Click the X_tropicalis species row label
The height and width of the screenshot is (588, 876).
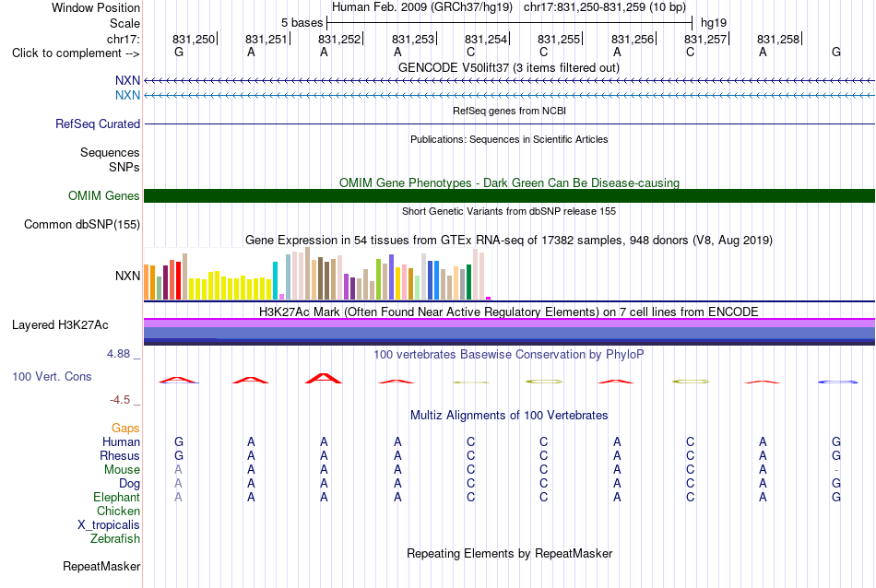109,525
